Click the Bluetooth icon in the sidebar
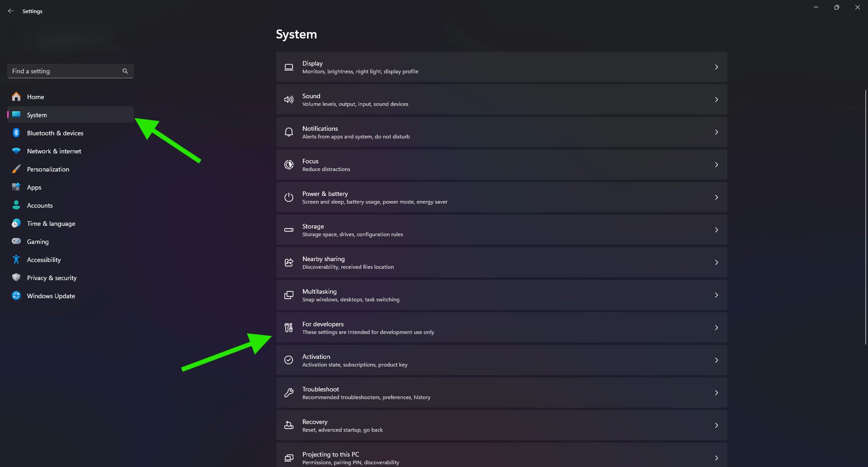Screen dimensions: 868x467 click(x=16, y=133)
